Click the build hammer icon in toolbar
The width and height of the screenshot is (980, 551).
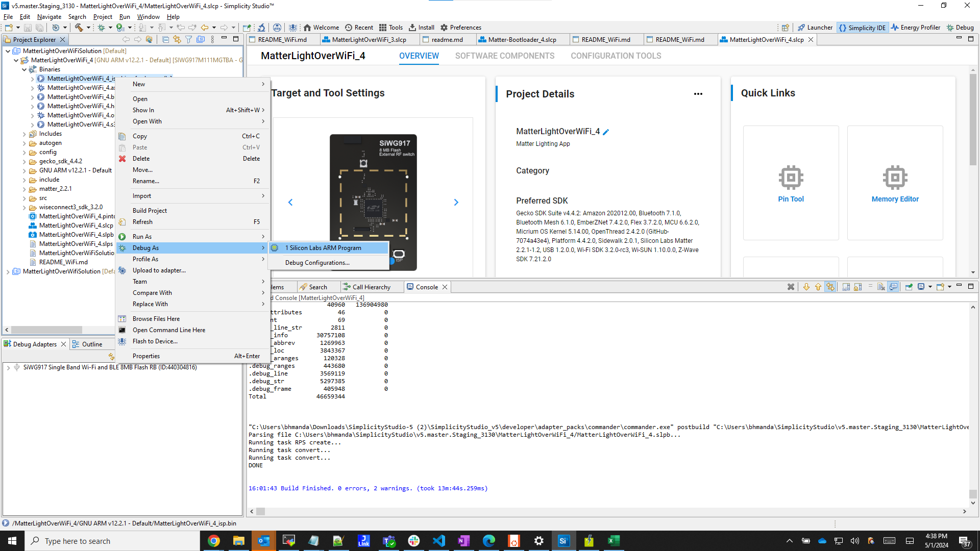79,28
